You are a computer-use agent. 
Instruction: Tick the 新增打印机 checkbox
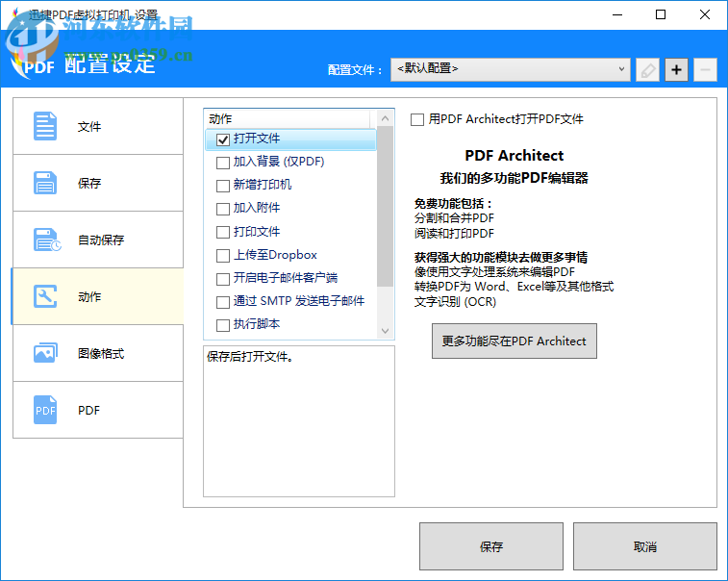point(223,186)
